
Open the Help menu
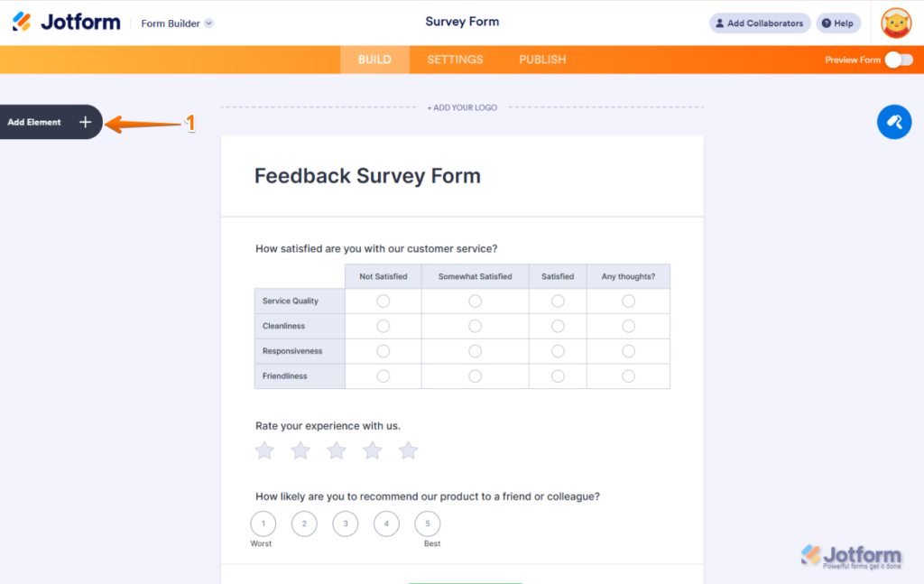[837, 23]
